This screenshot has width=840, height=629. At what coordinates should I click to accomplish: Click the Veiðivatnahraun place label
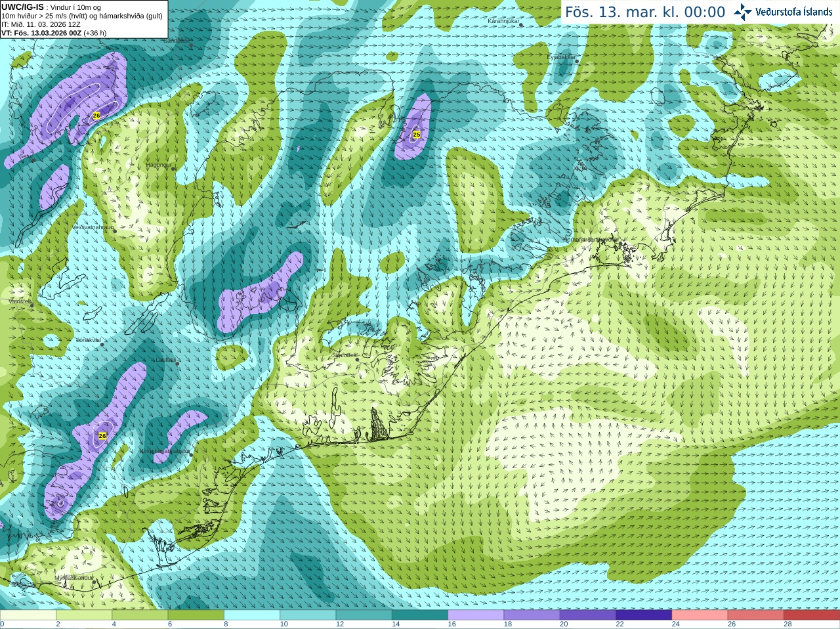(x=93, y=227)
